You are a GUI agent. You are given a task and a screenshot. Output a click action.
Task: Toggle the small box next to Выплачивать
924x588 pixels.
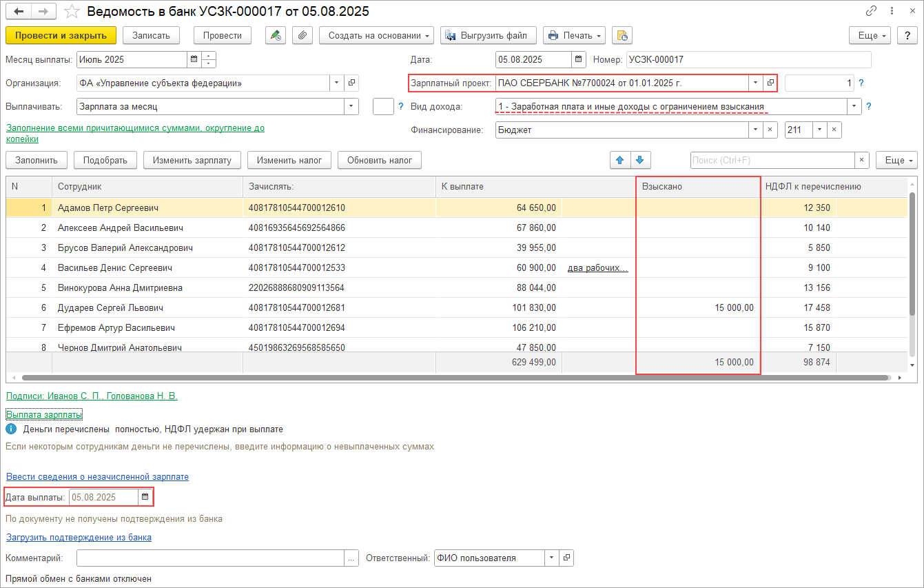(x=382, y=106)
